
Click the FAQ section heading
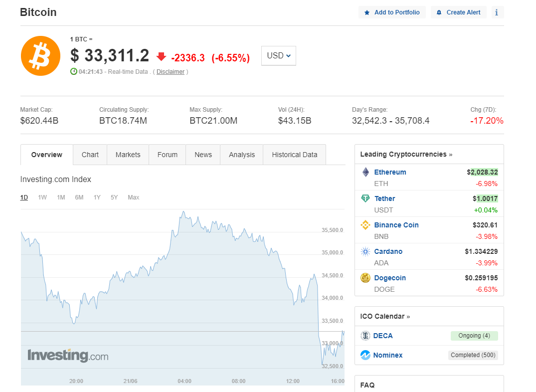(x=367, y=385)
